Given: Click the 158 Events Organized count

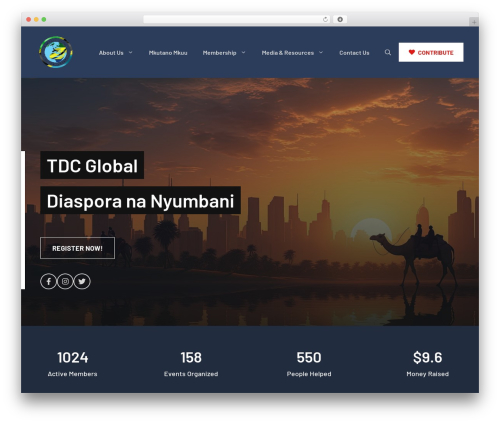Looking at the screenshot, I should coord(191,358).
